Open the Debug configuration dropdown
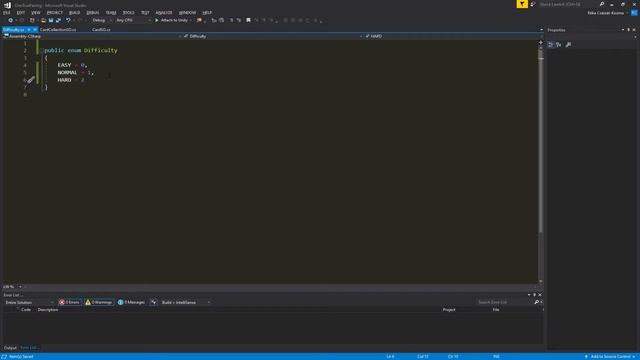Viewport: 640px width, 360px height. click(102, 20)
